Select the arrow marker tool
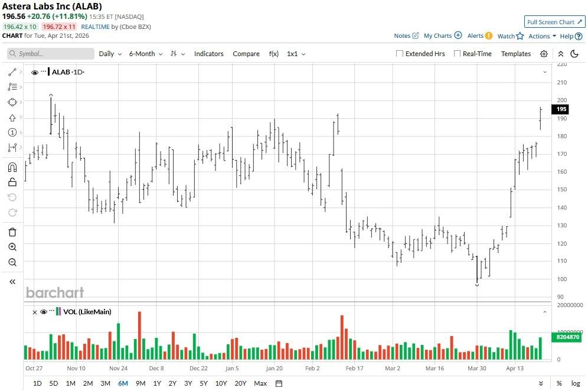 [x=12, y=118]
